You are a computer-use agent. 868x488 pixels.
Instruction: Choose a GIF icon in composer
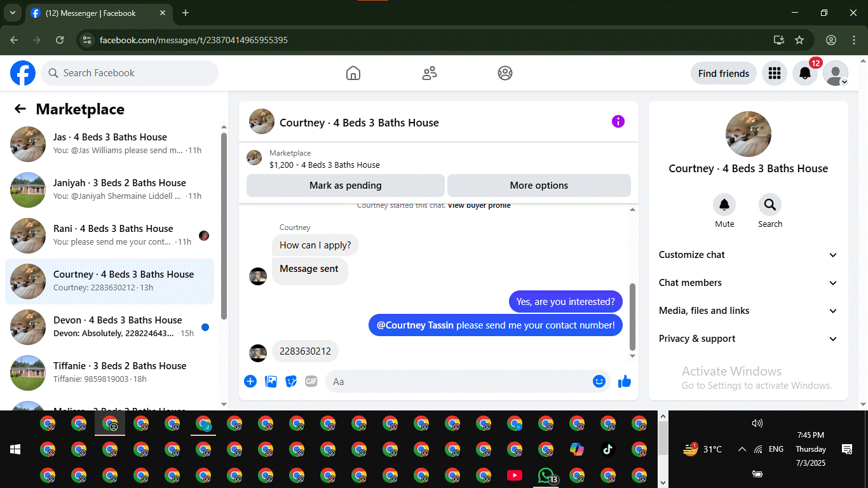(311, 381)
